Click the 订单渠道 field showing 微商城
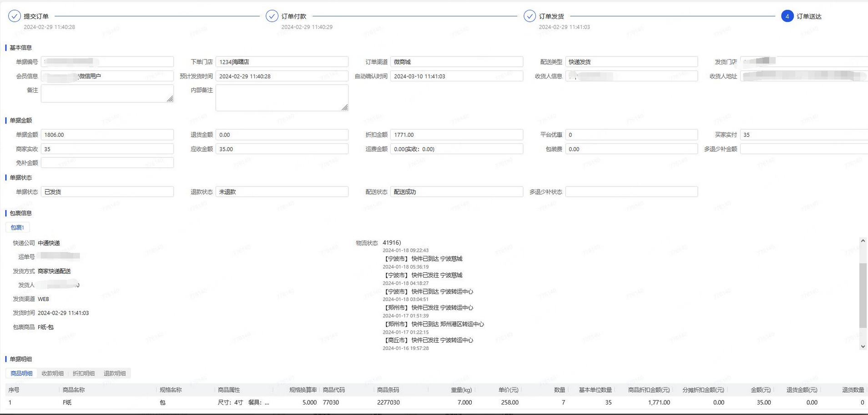Image resolution: width=868 pixels, height=415 pixels. (x=456, y=62)
